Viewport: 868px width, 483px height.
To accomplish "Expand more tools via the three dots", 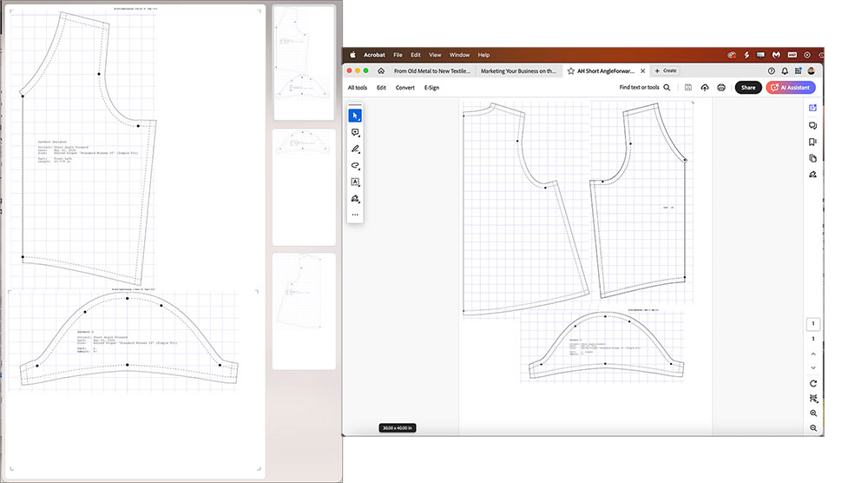I will pos(355,215).
